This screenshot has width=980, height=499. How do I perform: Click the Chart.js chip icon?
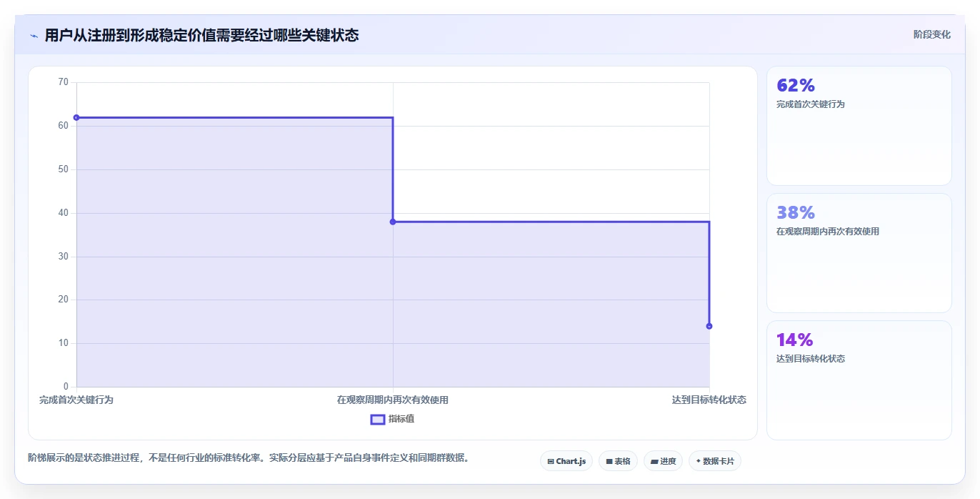click(x=551, y=462)
